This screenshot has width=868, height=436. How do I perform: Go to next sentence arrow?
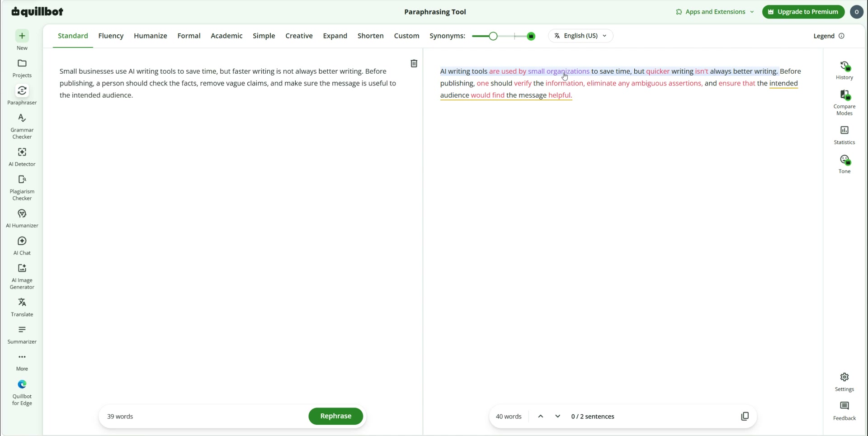tap(557, 417)
